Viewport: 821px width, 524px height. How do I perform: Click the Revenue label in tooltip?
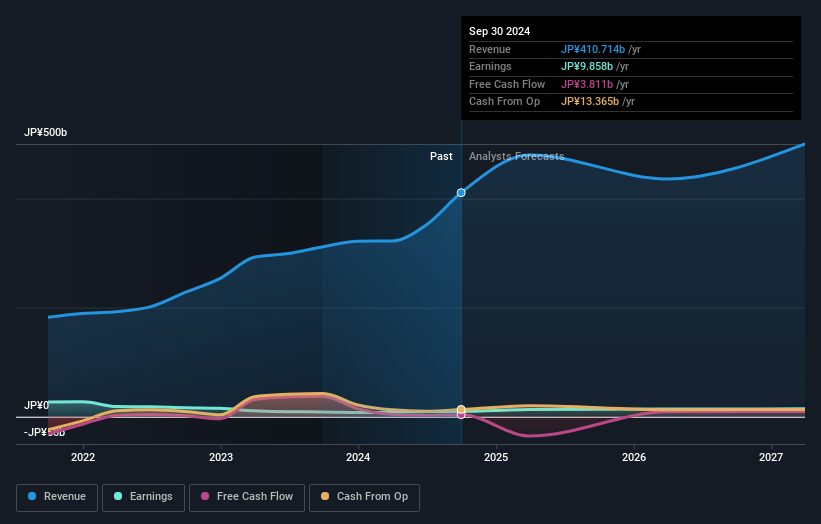point(490,49)
